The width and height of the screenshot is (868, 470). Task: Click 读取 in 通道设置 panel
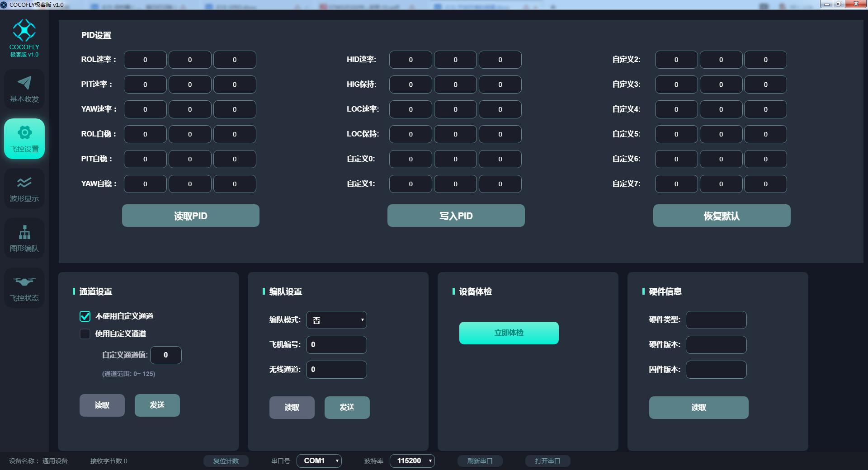click(102, 405)
